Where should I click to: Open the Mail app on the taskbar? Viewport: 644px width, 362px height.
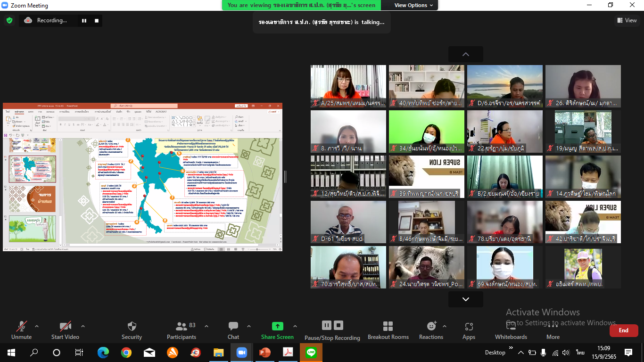point(149,352)
